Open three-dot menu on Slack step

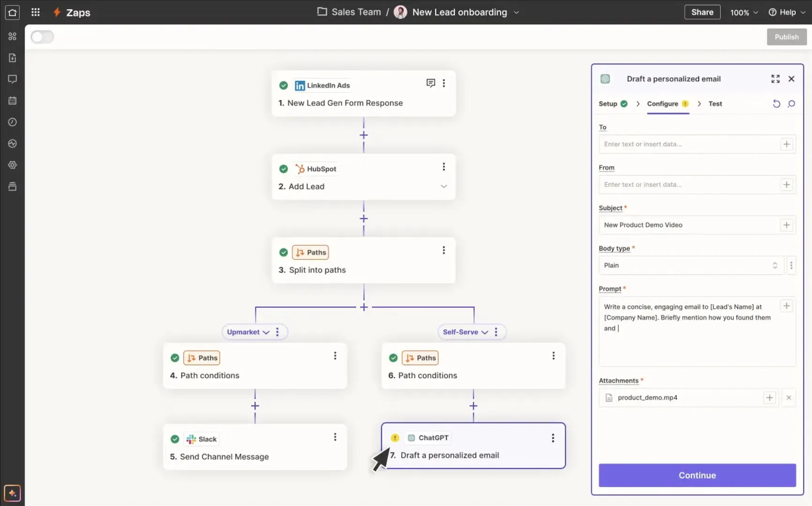tap(335, 437)
